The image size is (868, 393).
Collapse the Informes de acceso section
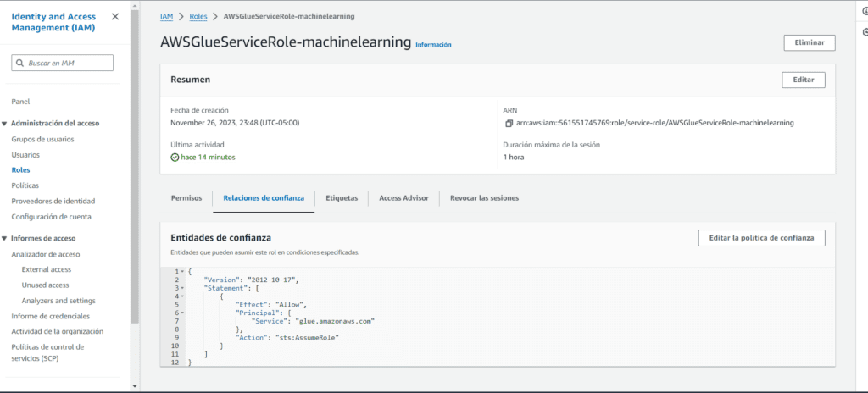pos(5,239)
